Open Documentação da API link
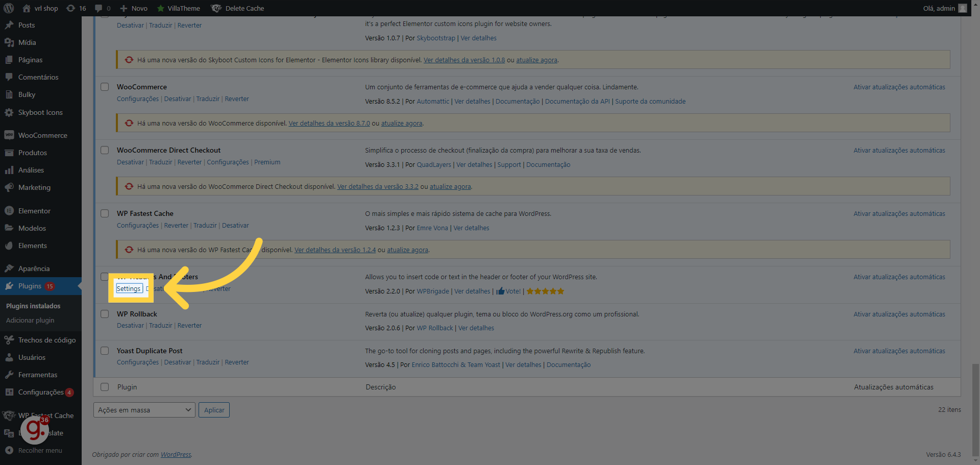This screenshot has width=980, height=465. click(577, 101)
